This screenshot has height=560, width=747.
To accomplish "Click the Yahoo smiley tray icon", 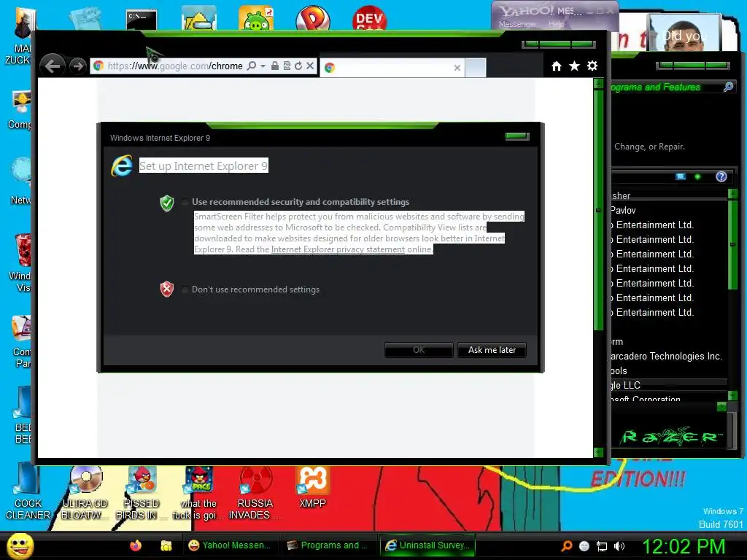I will [584, 546].
